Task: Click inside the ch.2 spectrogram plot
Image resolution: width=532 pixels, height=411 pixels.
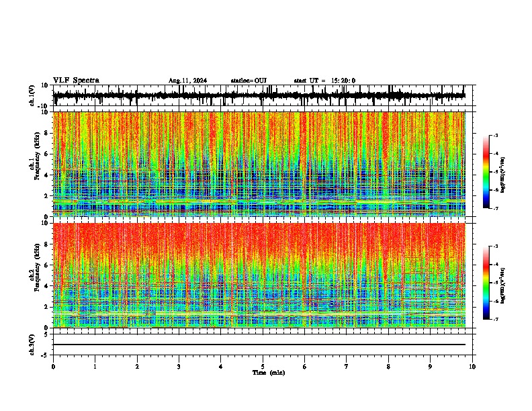Action: point(259,275)
